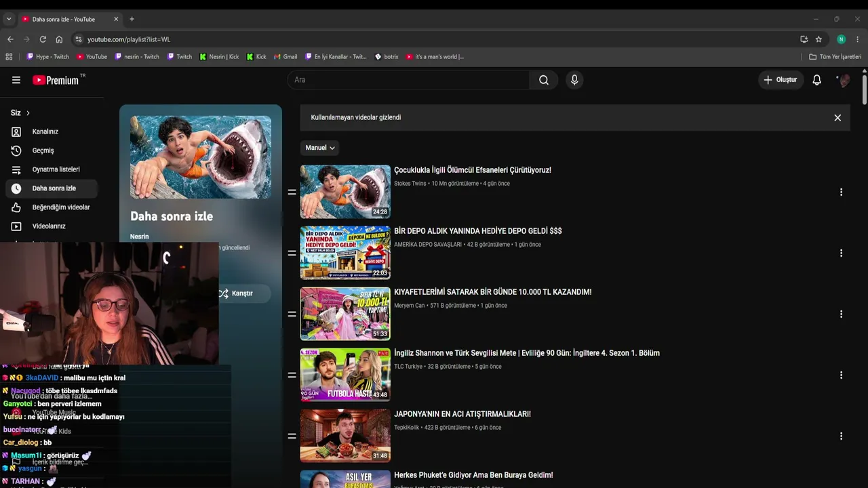
Task: Open more options for TepkiKolik video
Action: click(x=841, y=436)
